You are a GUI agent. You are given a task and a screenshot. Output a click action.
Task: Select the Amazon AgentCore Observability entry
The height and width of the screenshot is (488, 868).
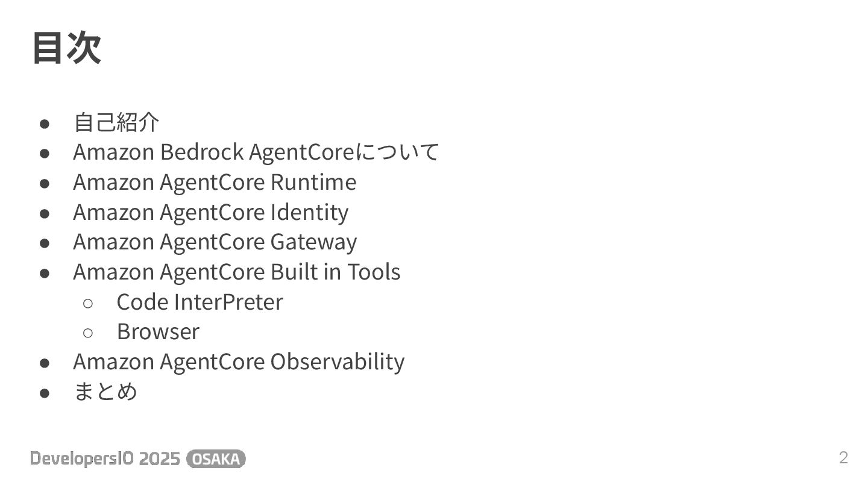tap(239, 361)
